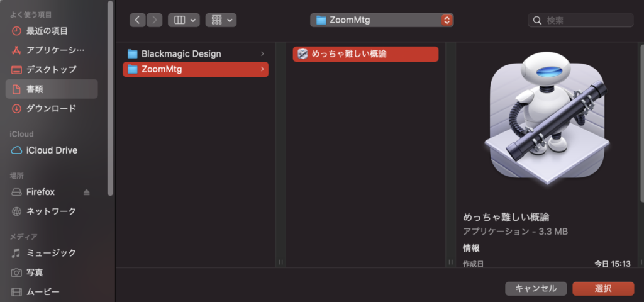644x302 pixels.
Task: Eject the Firefox volume
Action: pos(87,192)
